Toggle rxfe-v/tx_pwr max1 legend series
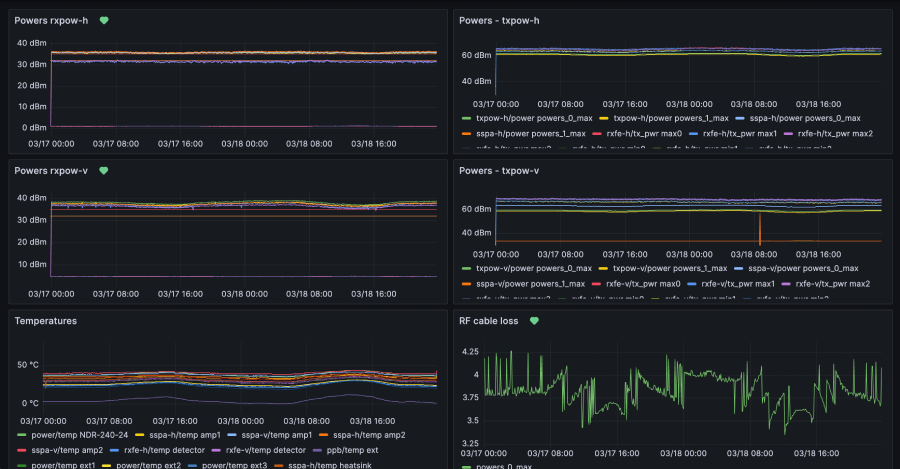 click(x=738, y=284)
